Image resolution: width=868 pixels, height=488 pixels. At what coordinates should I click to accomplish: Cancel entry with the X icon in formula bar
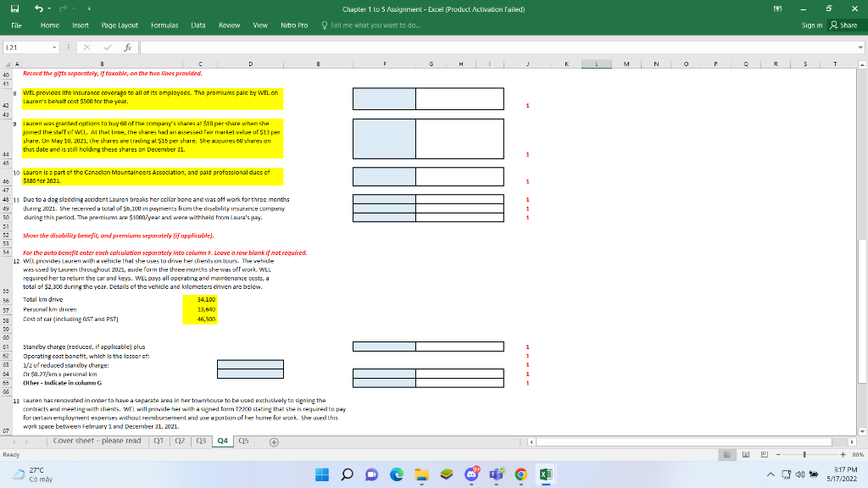[x=88, y=47]
